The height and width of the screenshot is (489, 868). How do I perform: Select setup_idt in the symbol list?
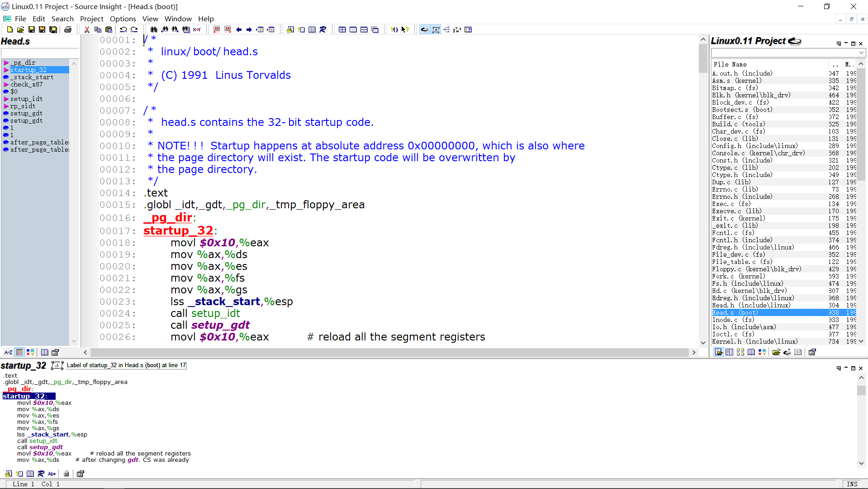coord(26,99)
